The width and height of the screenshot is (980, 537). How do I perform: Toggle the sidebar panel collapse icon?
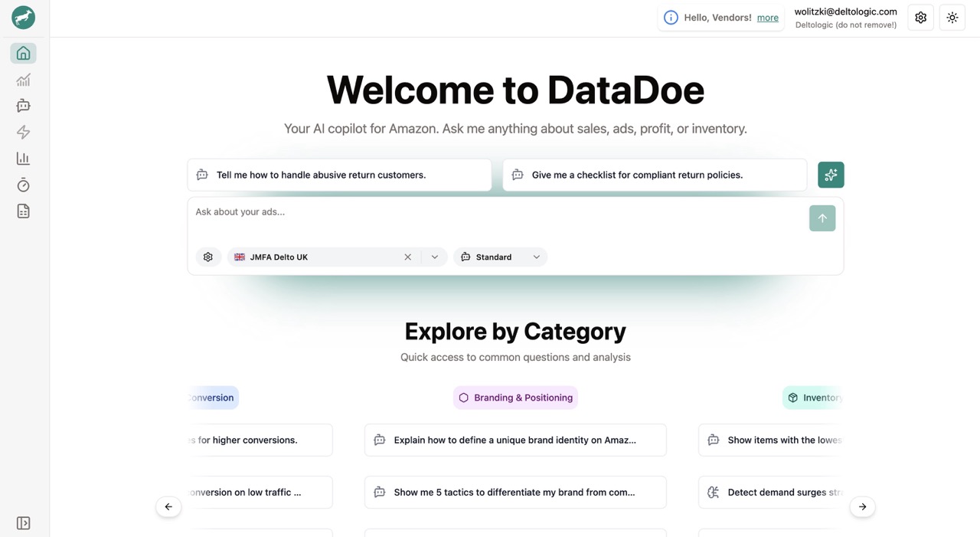click(24, 523)
